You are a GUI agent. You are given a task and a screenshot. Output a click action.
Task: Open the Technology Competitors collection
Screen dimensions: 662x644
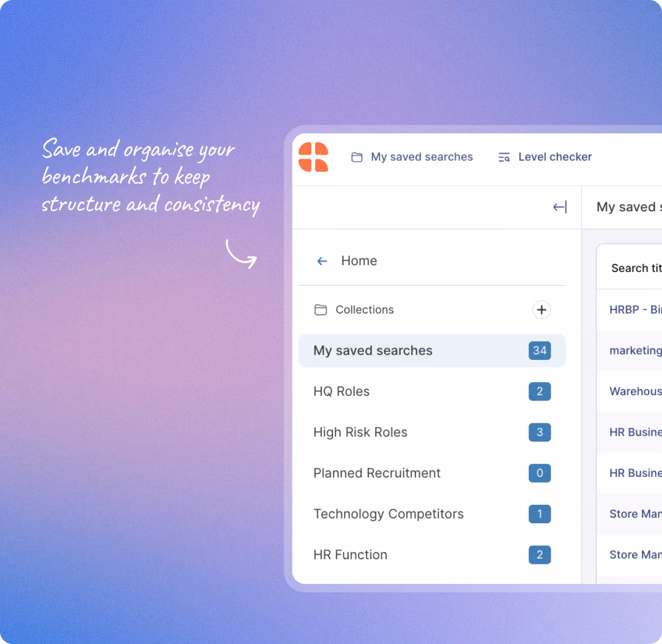pyautogui.click(x=432, y=514)
